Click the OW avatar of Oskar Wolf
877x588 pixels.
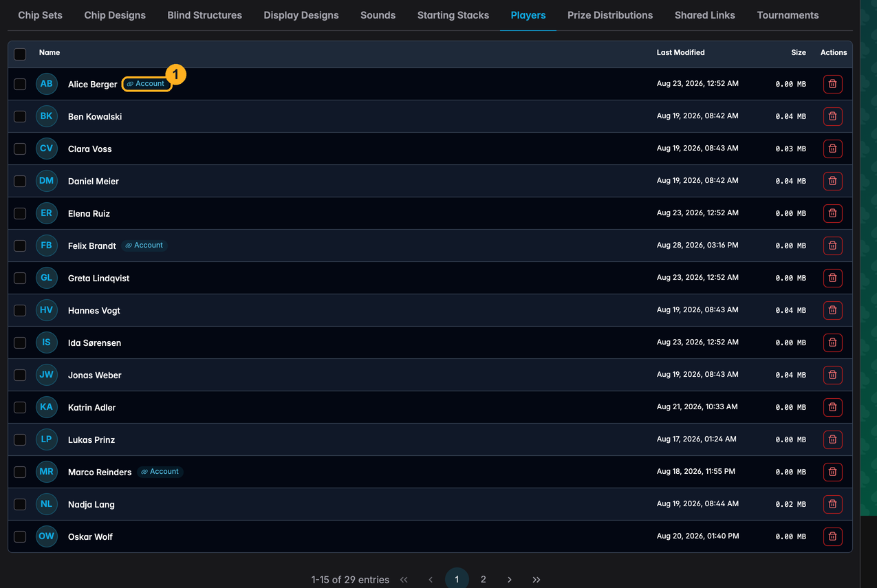point(46,536)
